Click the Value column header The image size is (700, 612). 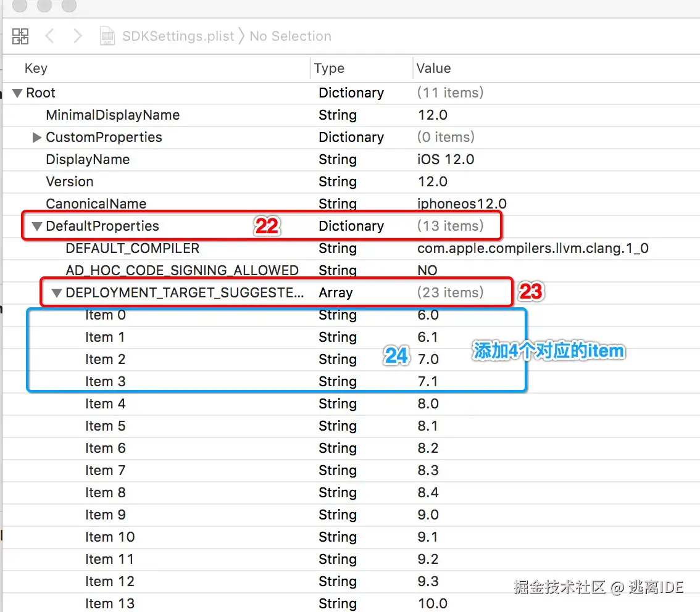[x=433, y=68]
